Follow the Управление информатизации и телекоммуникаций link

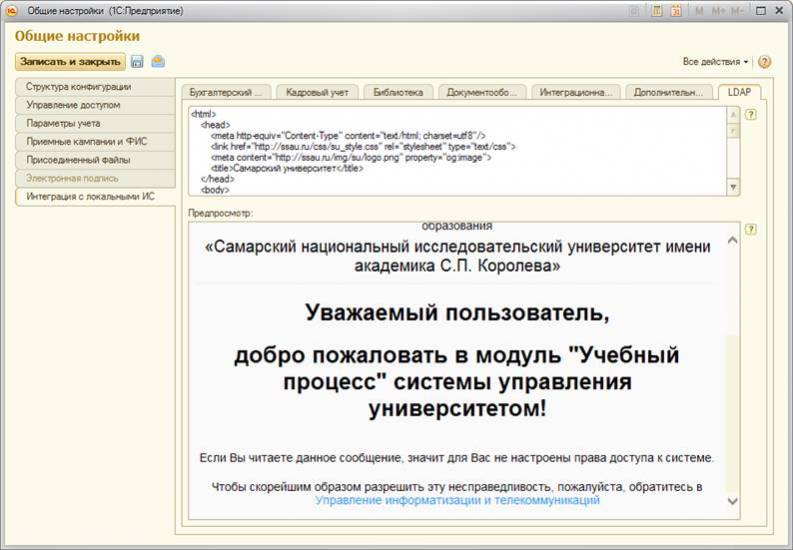457,501
